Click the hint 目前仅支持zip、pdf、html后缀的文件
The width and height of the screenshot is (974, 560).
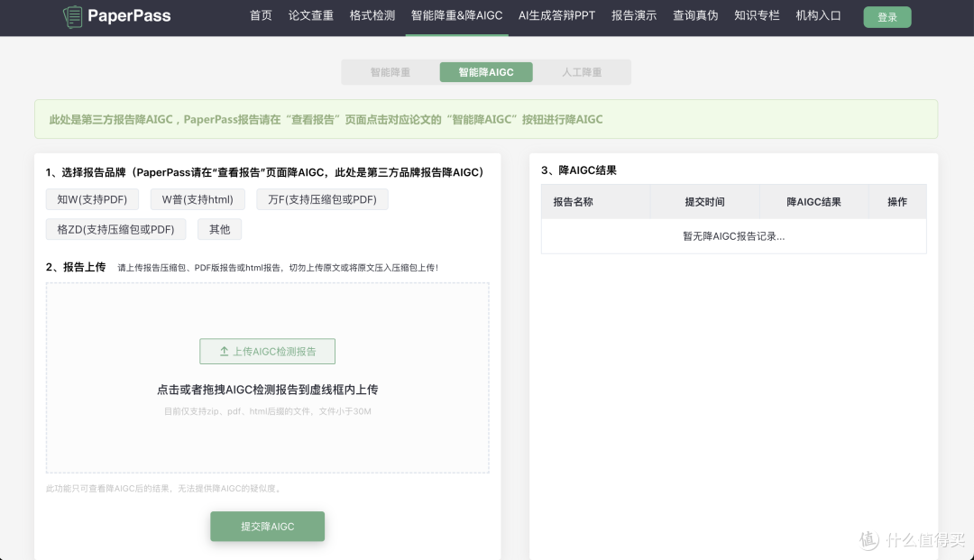click(267, 411)
